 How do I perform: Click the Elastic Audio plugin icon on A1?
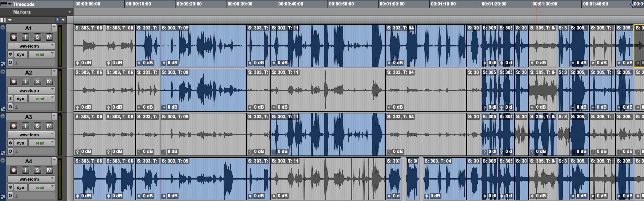(x=17, y=63)
